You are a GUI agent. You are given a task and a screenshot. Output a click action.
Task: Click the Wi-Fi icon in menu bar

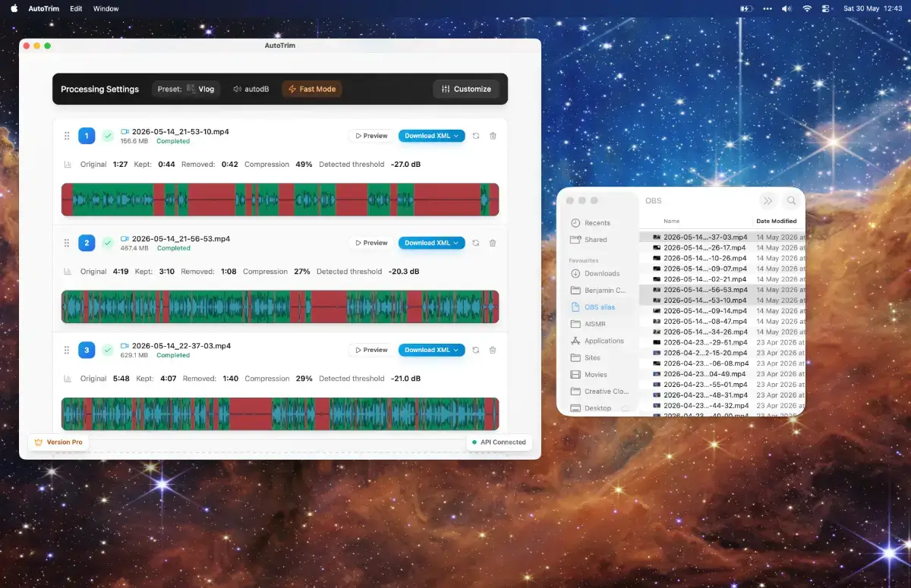tap(807, 8)
